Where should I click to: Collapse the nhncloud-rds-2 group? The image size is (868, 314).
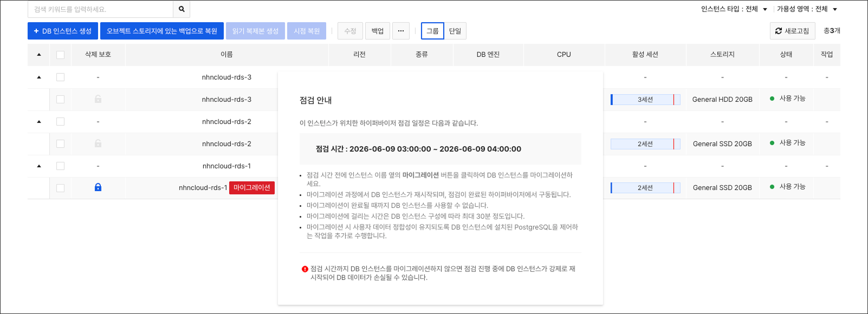click(39, 122)
